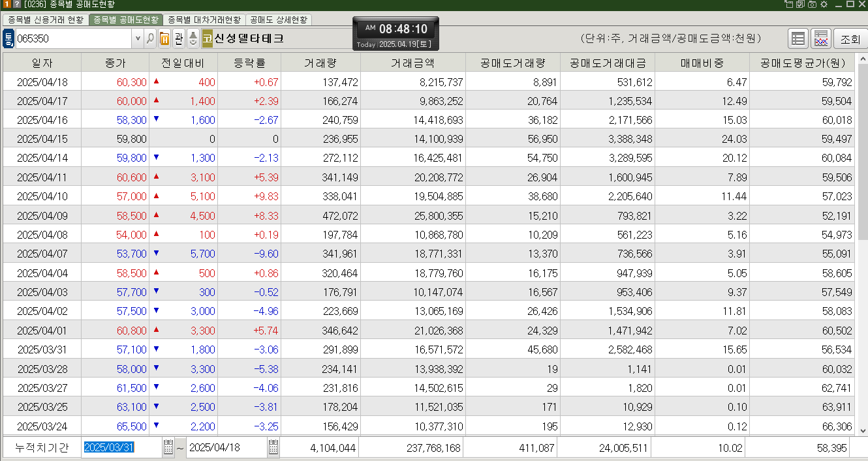Click the gold 코 KOSDAQ market badge
868x461 pixels.
click(x=207, y=38)
